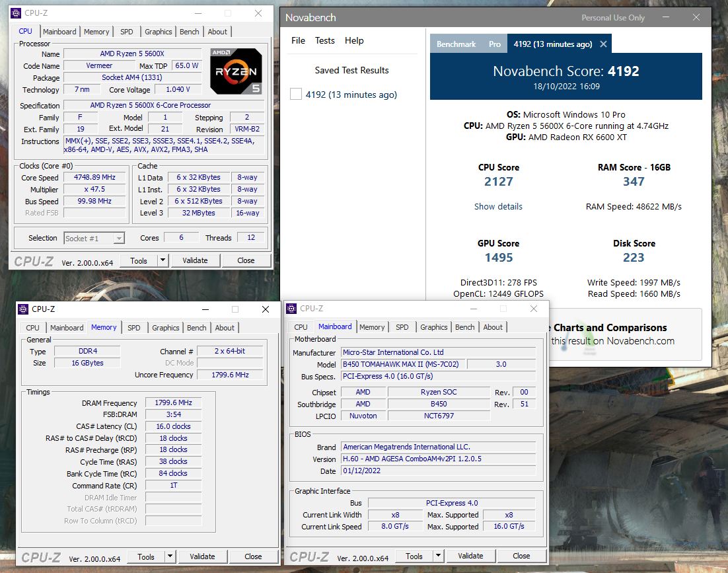
Task: Click CAS# Latency value 16.0 clocks
Action: coord(173,426)
